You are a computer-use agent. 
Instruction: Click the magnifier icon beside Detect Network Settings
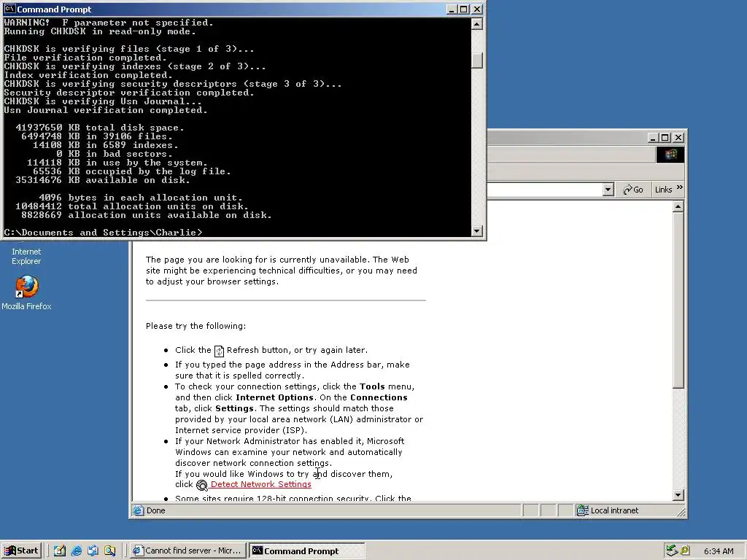click(x=202, y=485)
